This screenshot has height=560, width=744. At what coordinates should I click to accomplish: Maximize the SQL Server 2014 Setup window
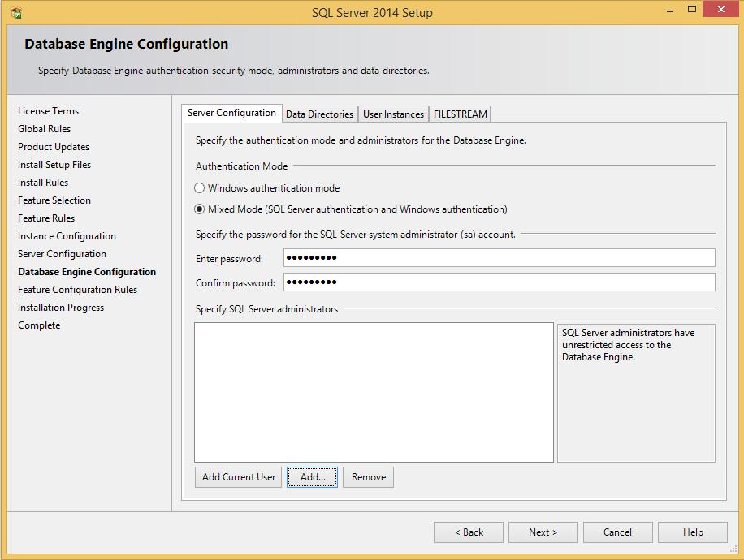[x=692, y=10]
